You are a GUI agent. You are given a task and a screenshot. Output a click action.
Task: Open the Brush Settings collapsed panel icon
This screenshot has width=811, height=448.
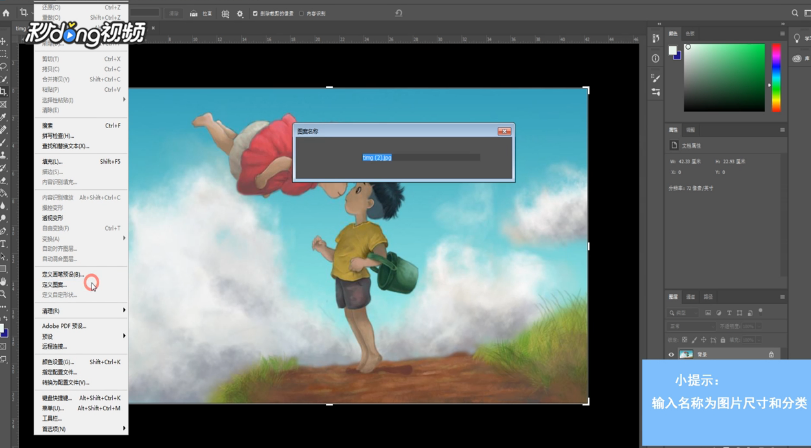point(655,78)
